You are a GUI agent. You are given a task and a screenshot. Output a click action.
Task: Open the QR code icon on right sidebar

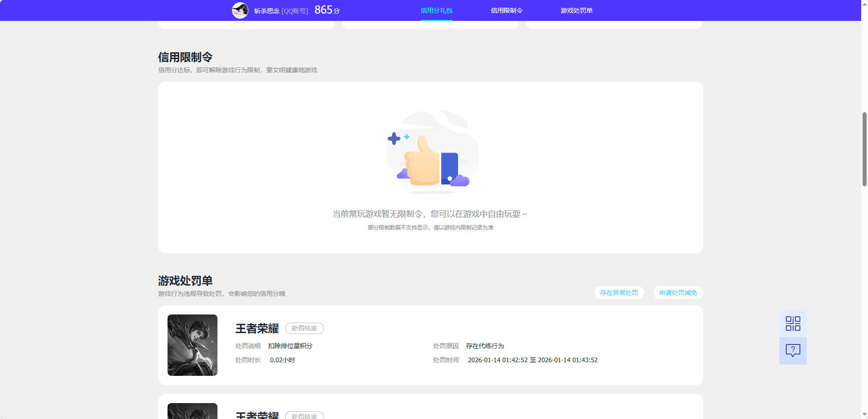point(793,324)
